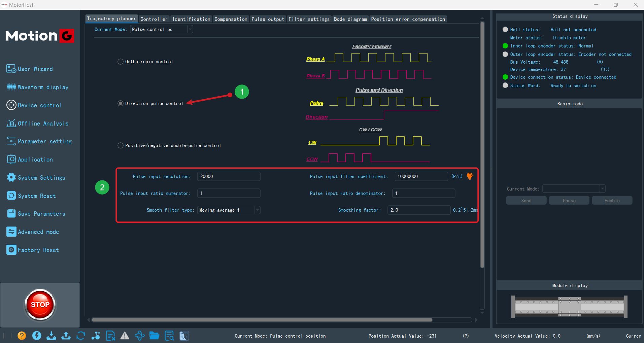Switch to Position error compensation tab

(408, 19)
